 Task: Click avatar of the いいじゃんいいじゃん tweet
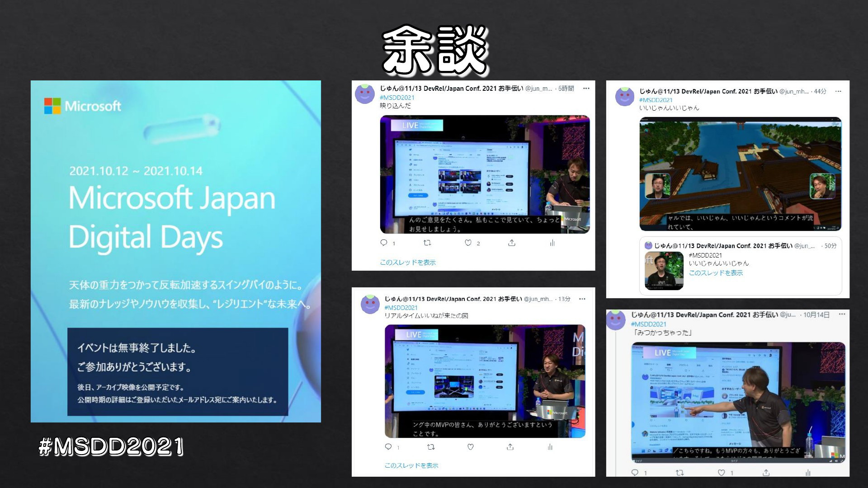[625, 97]
